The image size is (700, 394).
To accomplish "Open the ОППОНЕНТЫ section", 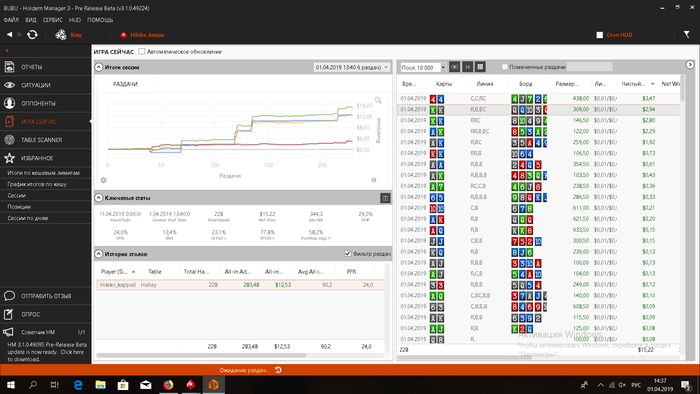I will pyautogui.click(x=46, y=103).
